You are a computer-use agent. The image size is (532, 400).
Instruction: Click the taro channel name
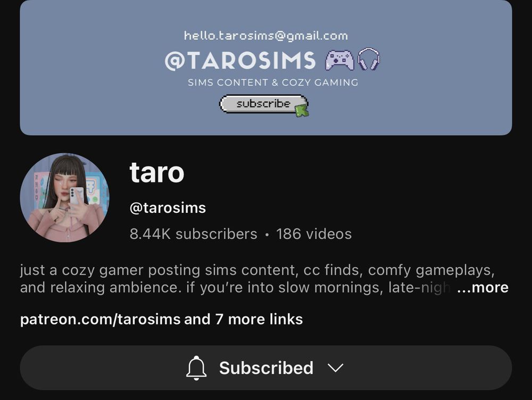pyautogui.click(x=157, y=172)
